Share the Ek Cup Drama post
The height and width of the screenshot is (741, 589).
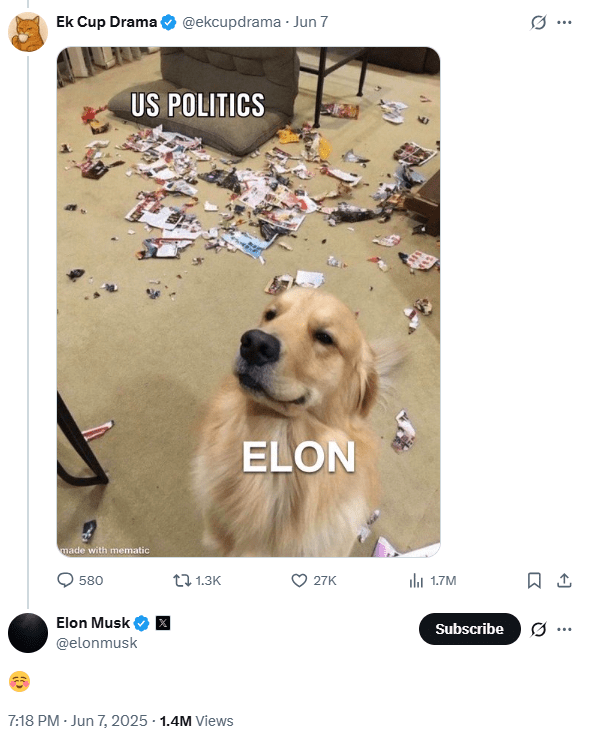[564, 580]
